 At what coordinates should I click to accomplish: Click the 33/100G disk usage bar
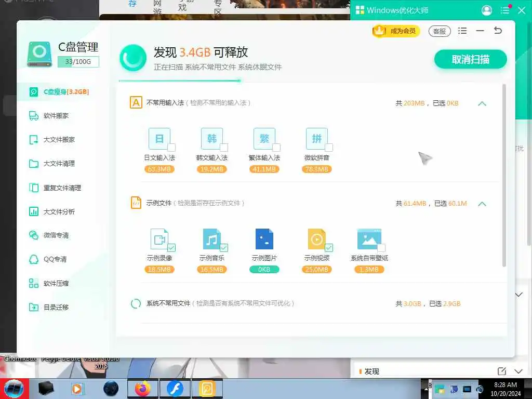78,62
